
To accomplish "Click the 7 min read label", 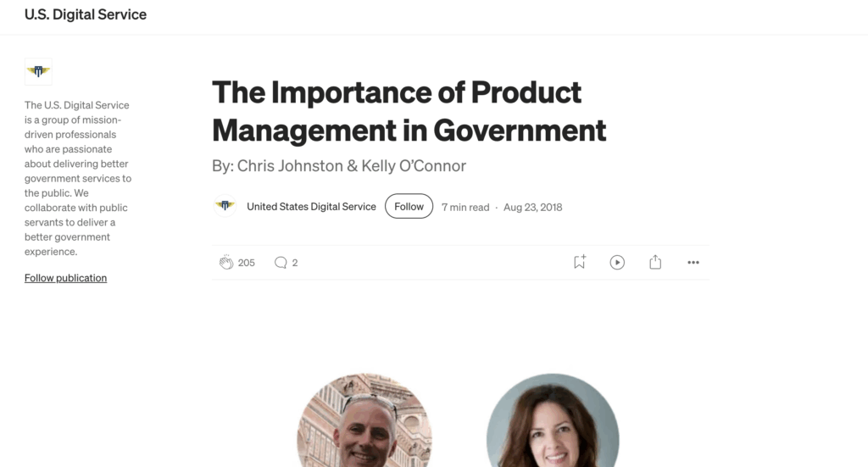I will [465, 207].
